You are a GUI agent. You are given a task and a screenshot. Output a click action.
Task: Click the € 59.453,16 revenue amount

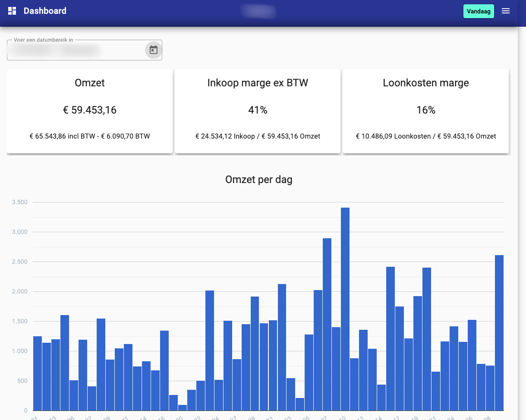pyautogui.click(x=90, y=110)
